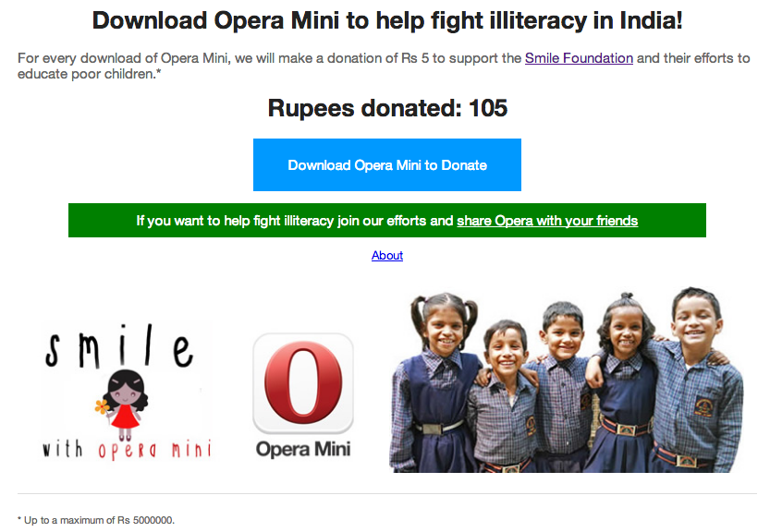Click the Download Opera Mini to Donate button
Screen dimensions: 770x532
(x=387, y=165)
